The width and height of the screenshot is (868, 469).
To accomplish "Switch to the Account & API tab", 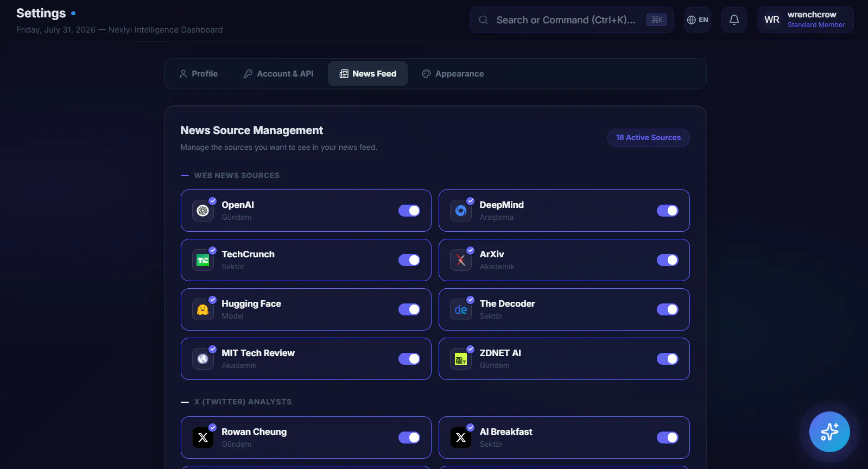I will click(278, 74).
